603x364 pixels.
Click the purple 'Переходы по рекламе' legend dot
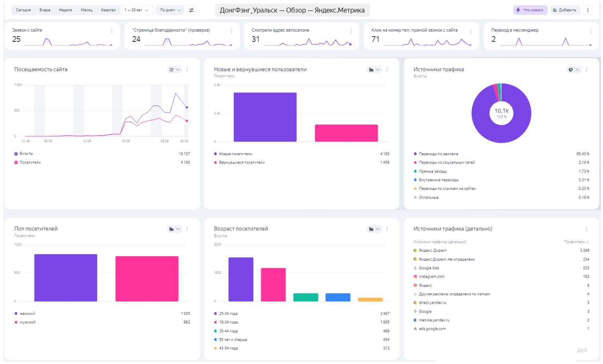tap(415, 154)
